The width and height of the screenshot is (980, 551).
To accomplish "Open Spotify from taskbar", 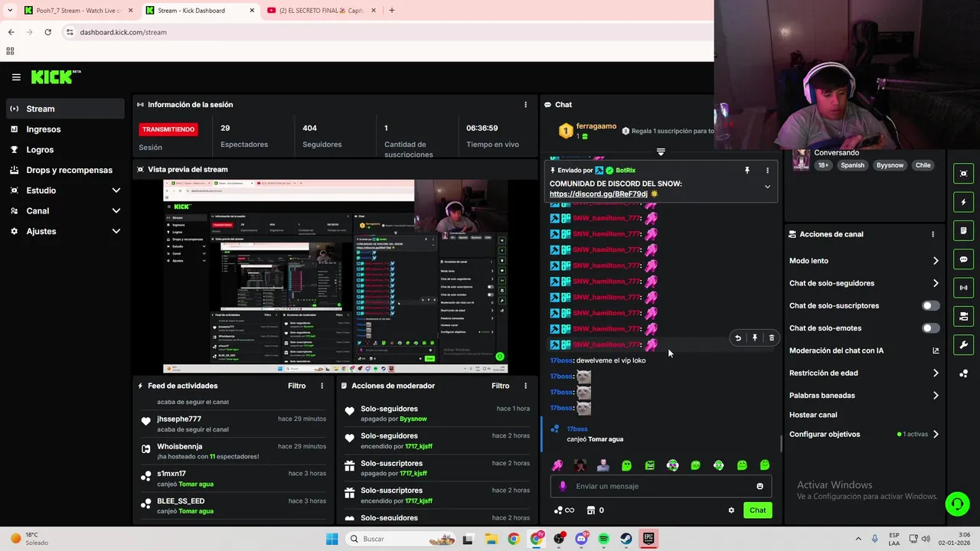I will click(603, 539).
